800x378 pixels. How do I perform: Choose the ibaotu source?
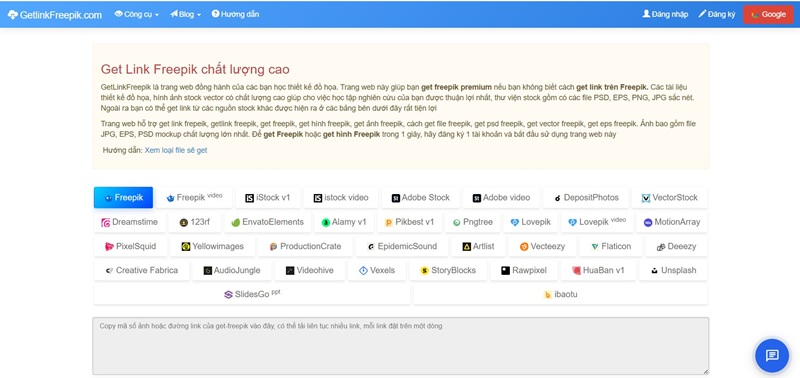(560, 294)
